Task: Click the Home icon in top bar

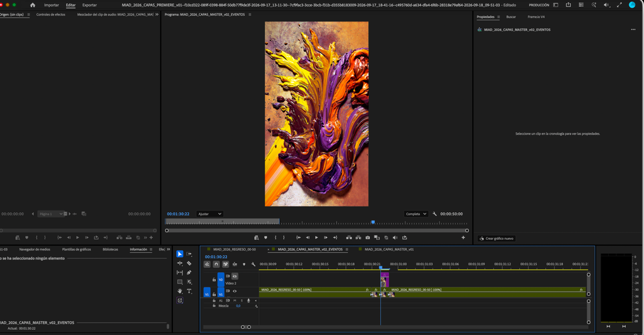Action: [33, 5]
